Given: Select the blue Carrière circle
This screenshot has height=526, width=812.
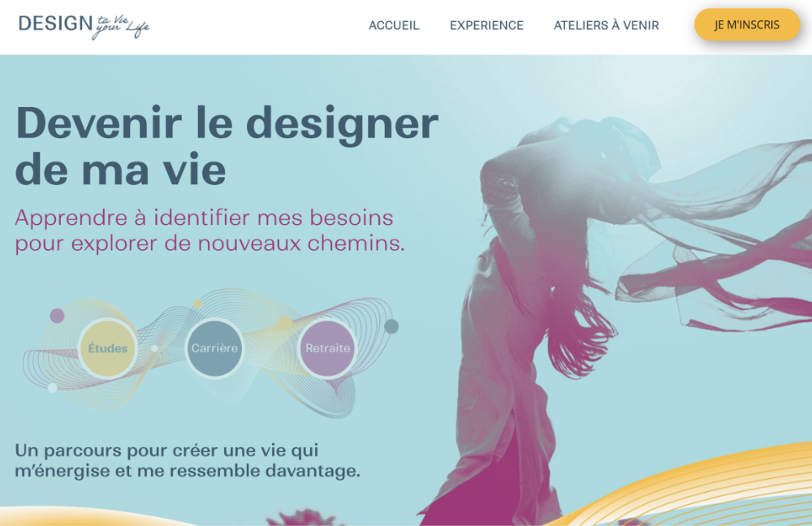Looking at the screenshot, I should (214, 348).
